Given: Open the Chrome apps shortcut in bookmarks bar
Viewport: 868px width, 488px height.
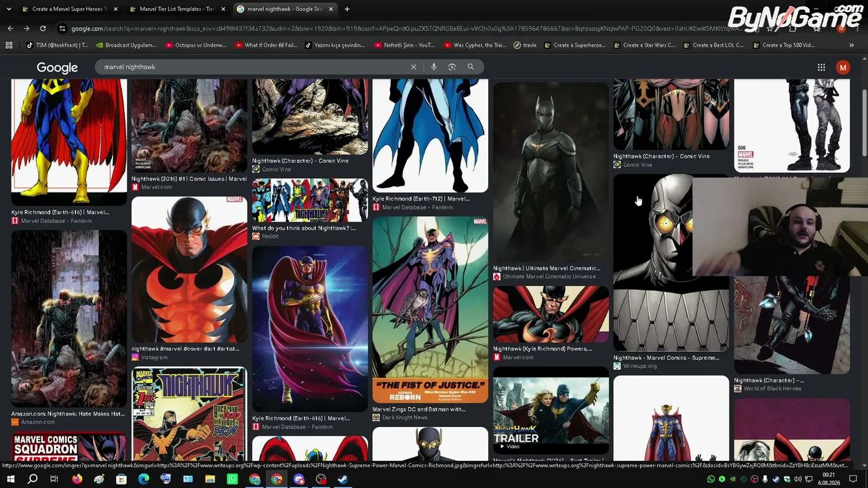Looking at the screenshot, I should (x=9, y=45).
